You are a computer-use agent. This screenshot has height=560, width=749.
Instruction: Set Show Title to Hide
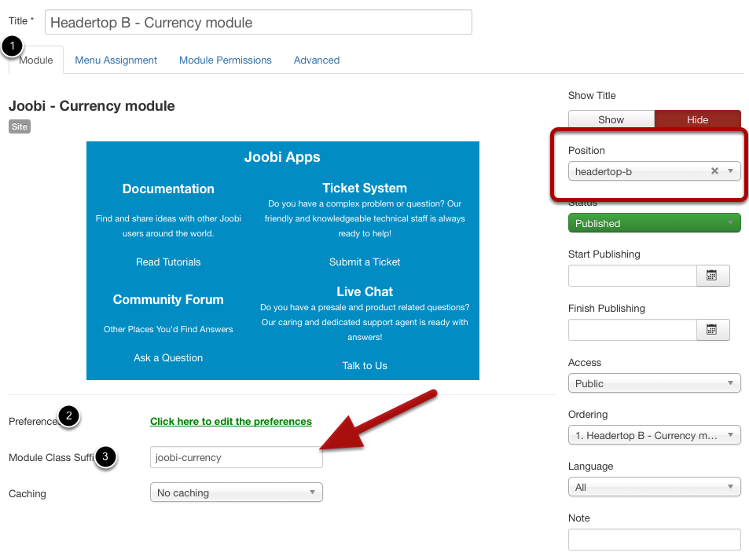coord(697,119)
